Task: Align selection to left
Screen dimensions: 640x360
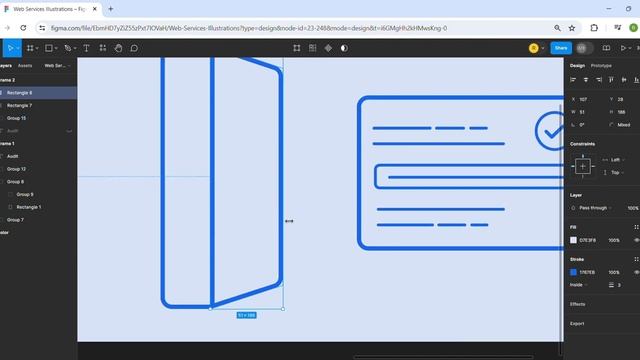Action: click(x=573, y=80)
